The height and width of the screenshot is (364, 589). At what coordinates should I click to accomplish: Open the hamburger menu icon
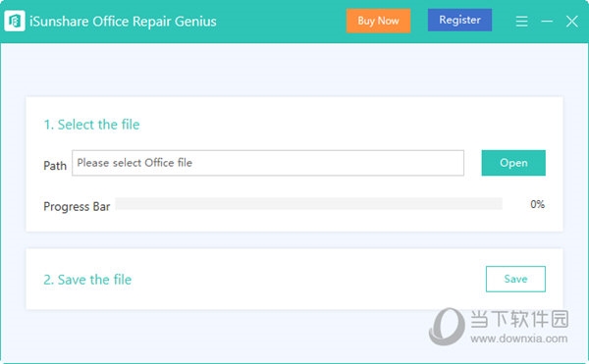(x=521, y=21)
